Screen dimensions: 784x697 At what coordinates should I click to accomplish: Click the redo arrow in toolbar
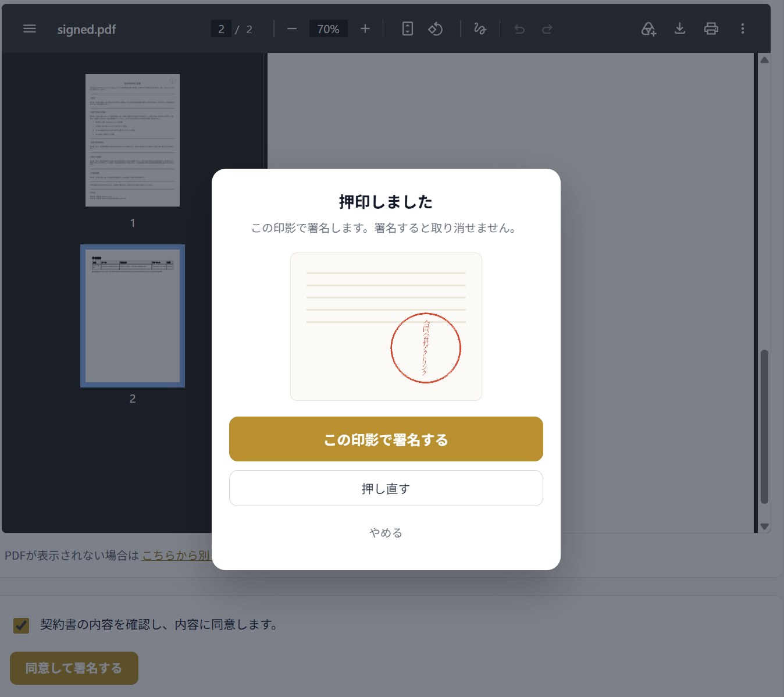547,29
